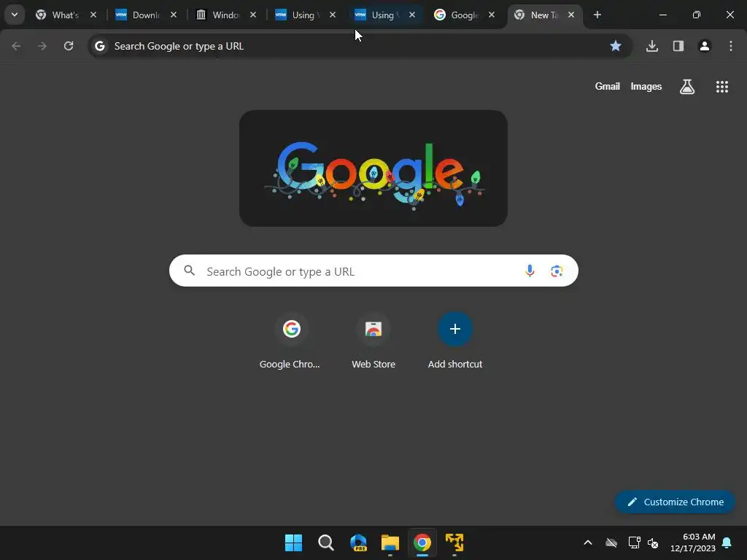The image size is (747, 560).
Task: Toggle the side panel icon
Action: point(678,46)
